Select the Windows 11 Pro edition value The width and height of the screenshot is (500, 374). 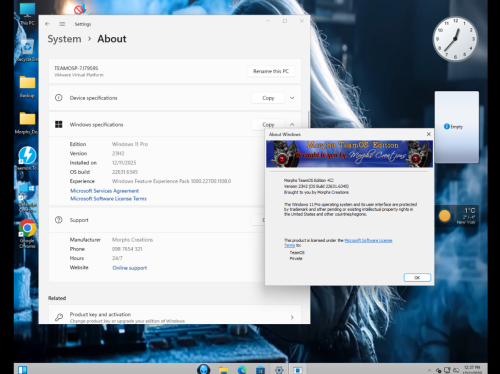(130, 144)
